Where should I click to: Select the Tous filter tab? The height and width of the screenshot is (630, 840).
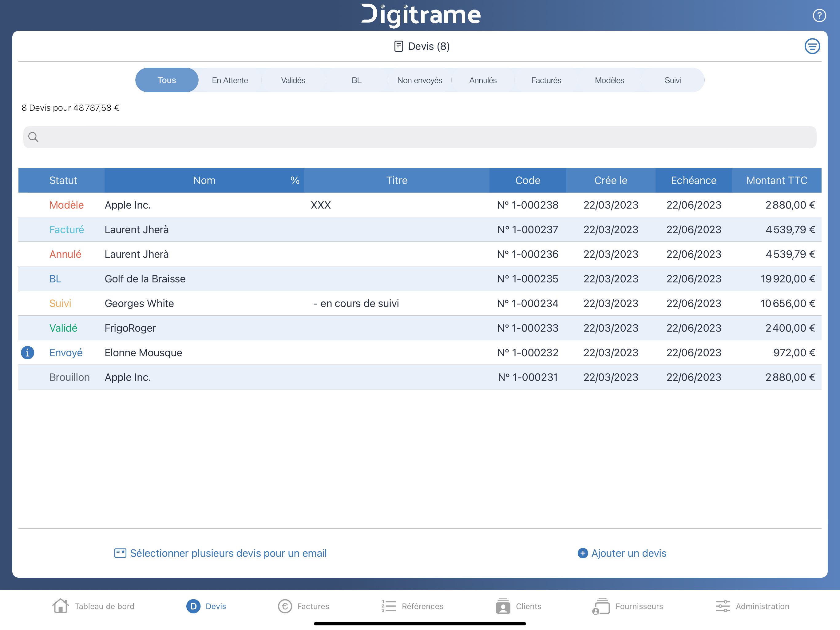click(167, 80)
